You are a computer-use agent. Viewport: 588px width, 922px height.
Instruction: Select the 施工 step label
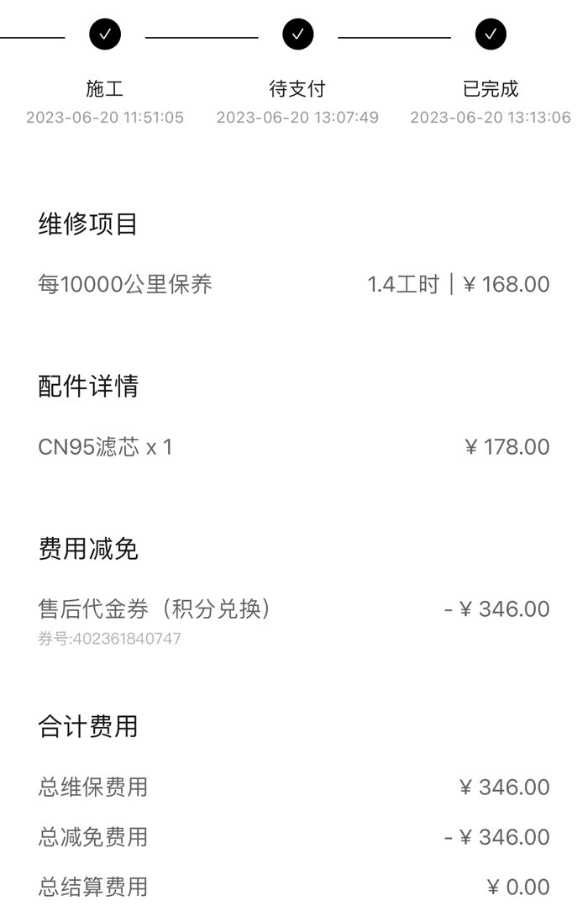105,88
